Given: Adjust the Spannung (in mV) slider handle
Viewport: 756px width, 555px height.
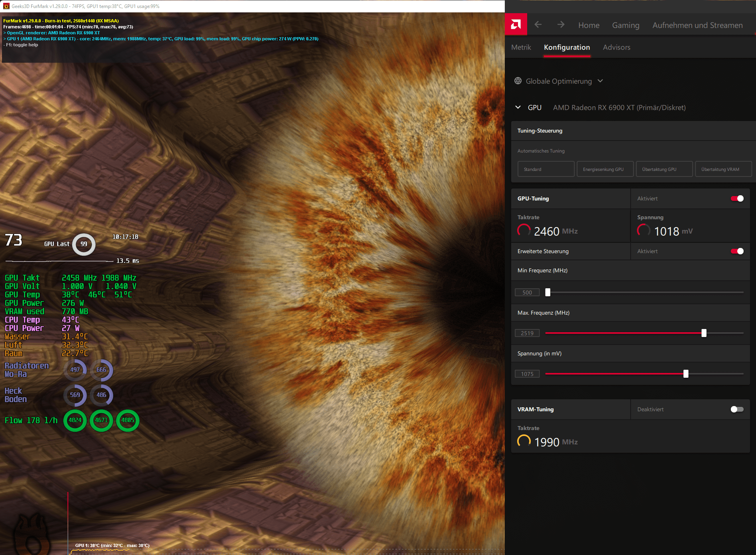Looking at the screenshot, I should click(686, 374).
